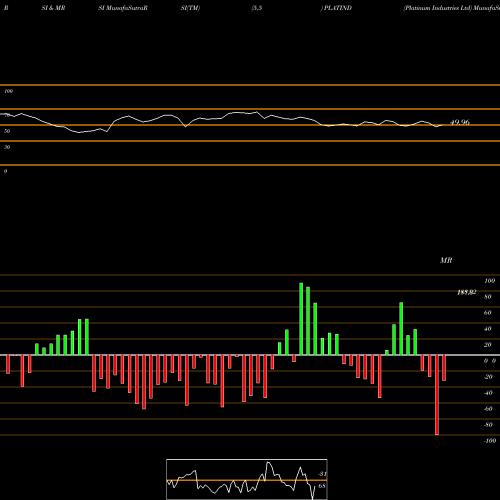This screenshot has width=500, height=500.
Task: Click the value text near the MR 80 line
Action: [x=466, y=292]
